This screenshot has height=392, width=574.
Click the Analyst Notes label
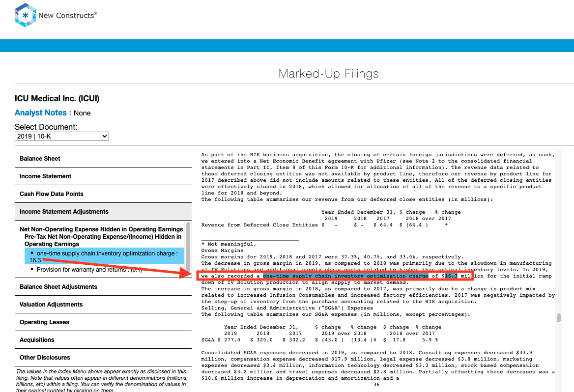tap(43, 112)
